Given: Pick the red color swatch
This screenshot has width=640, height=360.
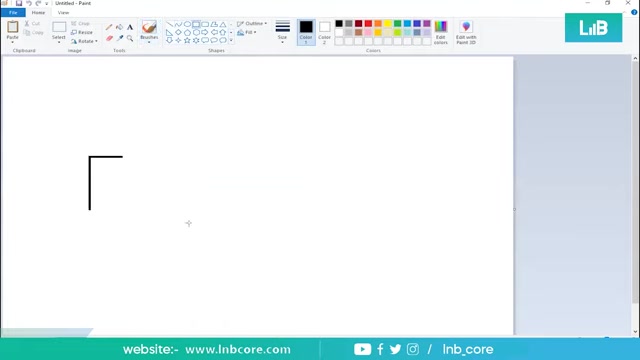Looking at the screenshot, I should pos(368,24).
